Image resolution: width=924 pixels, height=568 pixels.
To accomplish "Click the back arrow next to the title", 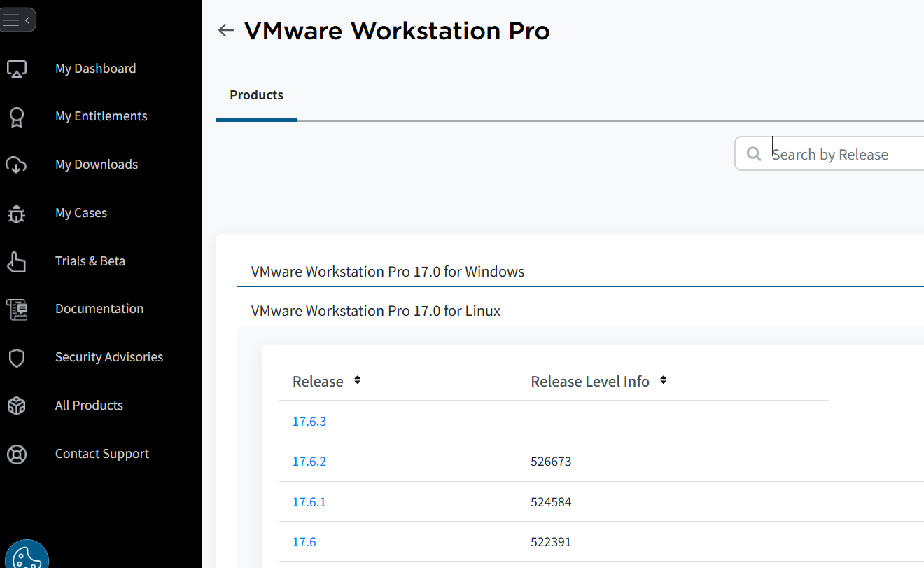I will [225, 30].
